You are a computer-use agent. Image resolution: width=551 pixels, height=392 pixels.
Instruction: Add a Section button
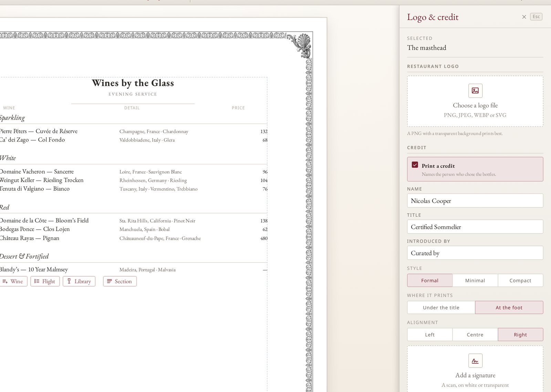pyautogui.click(x=120, y=281)
